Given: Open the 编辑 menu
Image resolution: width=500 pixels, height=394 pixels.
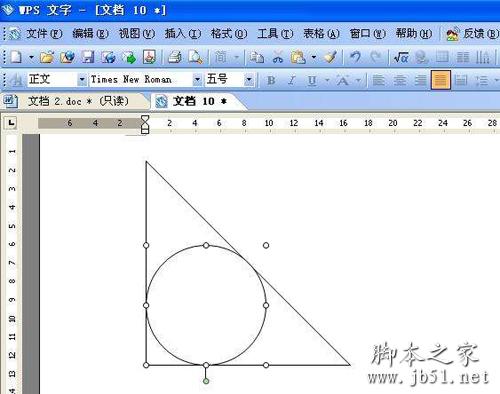Looking at the screenshot, I should [x=90, y=34].
